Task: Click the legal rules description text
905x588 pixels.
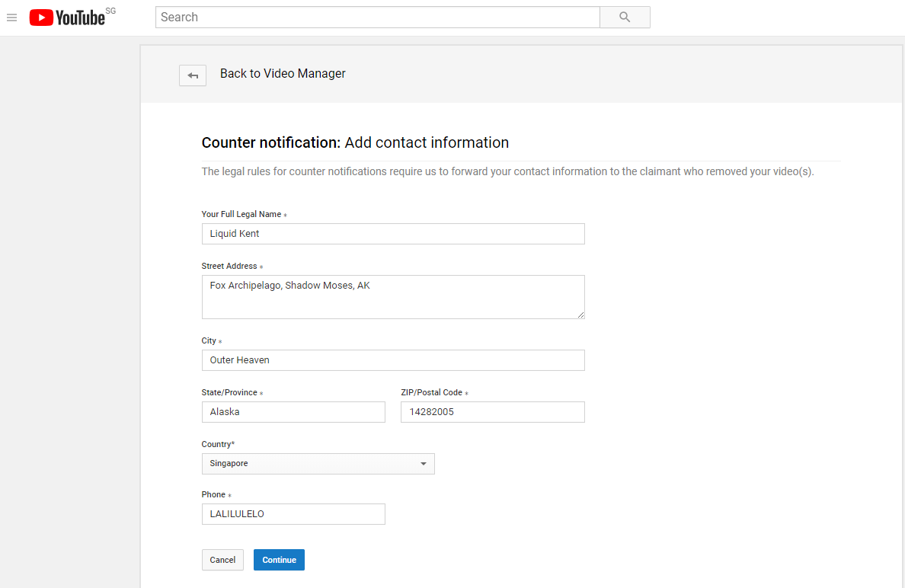Action: point(508,171)
